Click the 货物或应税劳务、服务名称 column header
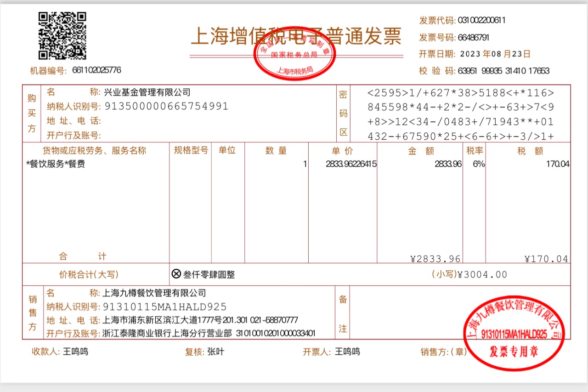This screenshot has width=588, height=392. click(x=95, y=150)
